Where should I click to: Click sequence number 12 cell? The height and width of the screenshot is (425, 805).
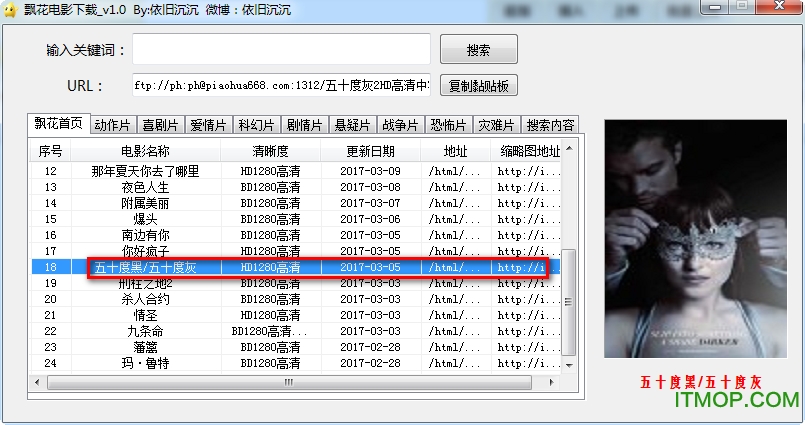[50, 171]
